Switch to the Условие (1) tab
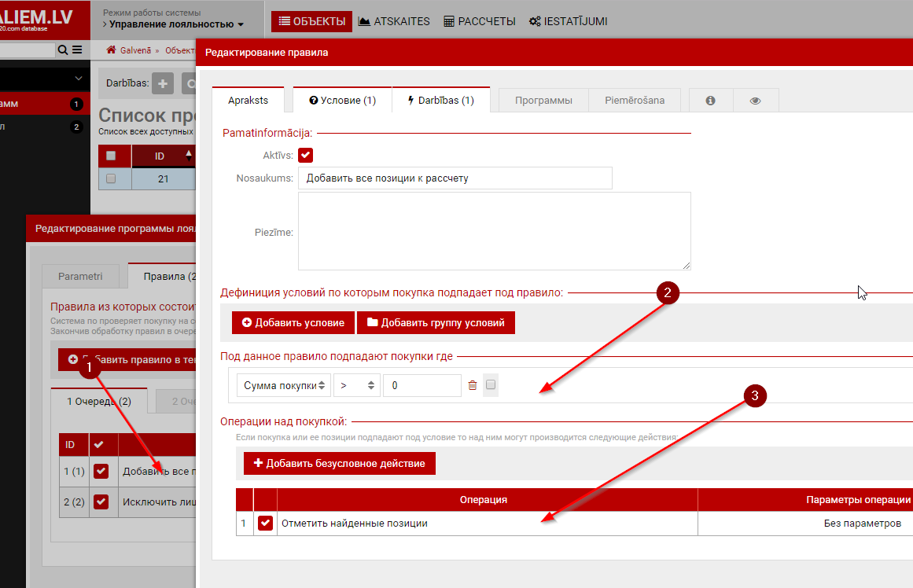 click(x=342, y=101)
